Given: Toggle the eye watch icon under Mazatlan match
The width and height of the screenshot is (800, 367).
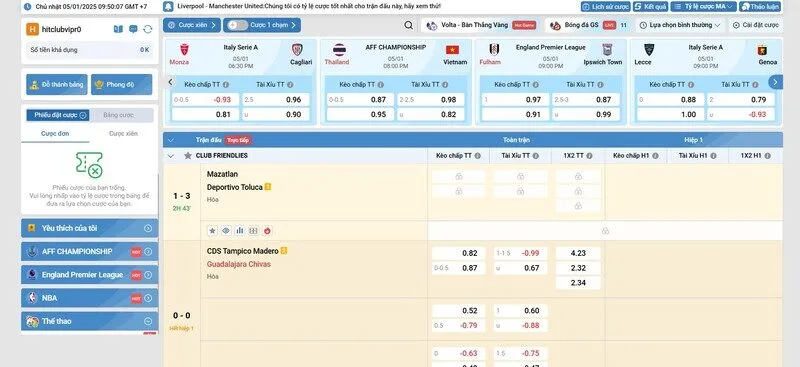Looking at the screenshot, I should 226,231.
